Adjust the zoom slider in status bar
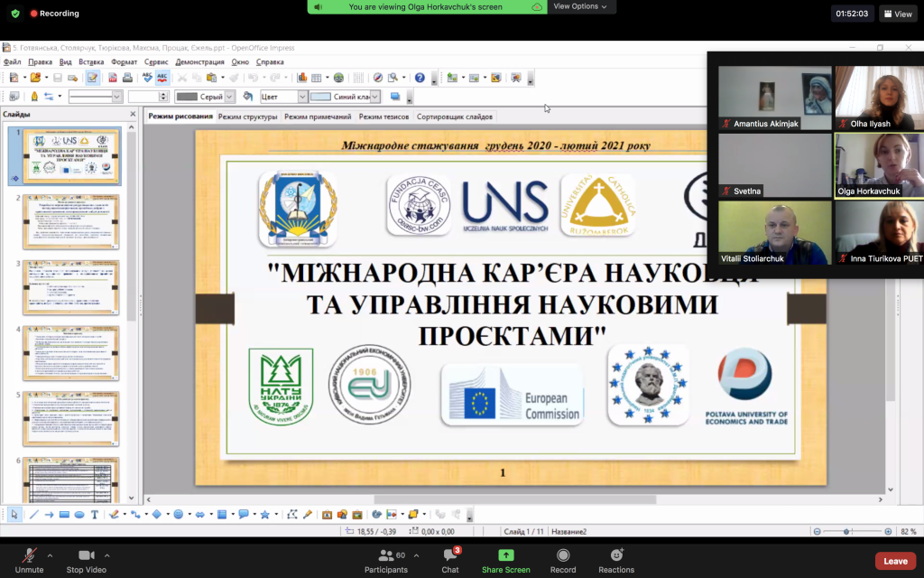Screen dimensions: 924x578 [x=846, y=531]
